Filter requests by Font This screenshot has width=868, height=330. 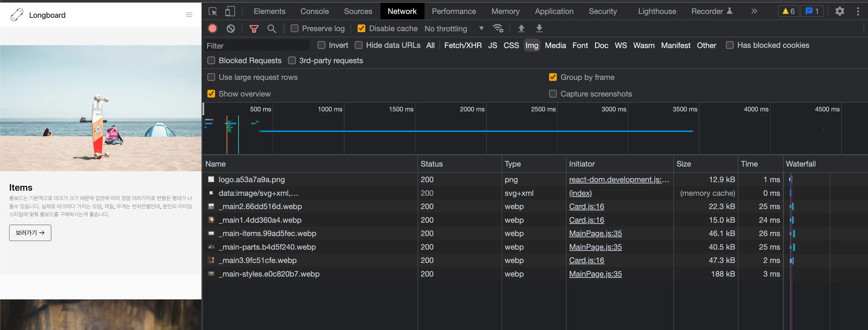tap(580, 45)
